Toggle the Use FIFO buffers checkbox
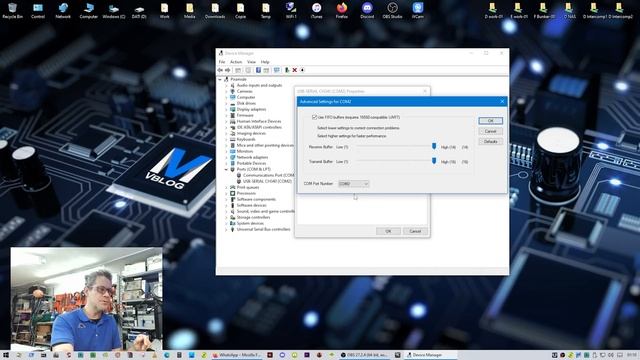This screenshot has width=640, height=360. [314, 117]
